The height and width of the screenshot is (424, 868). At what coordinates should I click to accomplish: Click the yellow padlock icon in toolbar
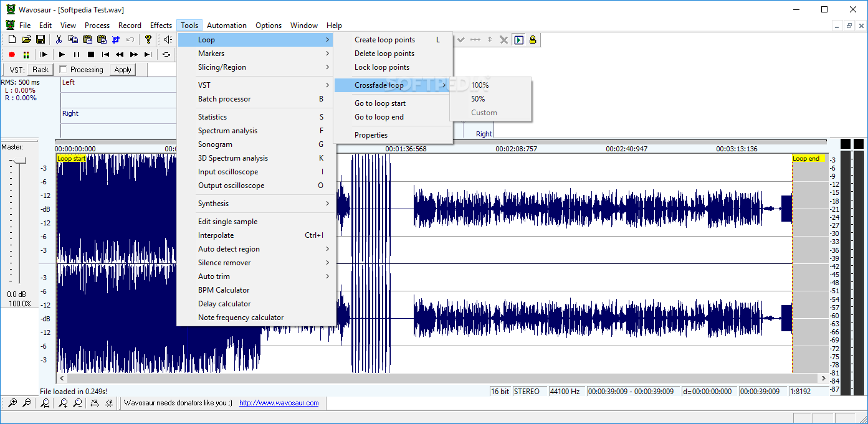point(533,39)
